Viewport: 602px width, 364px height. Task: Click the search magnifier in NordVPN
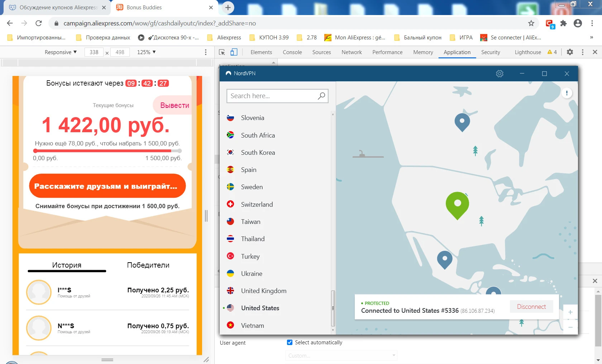click(x=321, y=96)
